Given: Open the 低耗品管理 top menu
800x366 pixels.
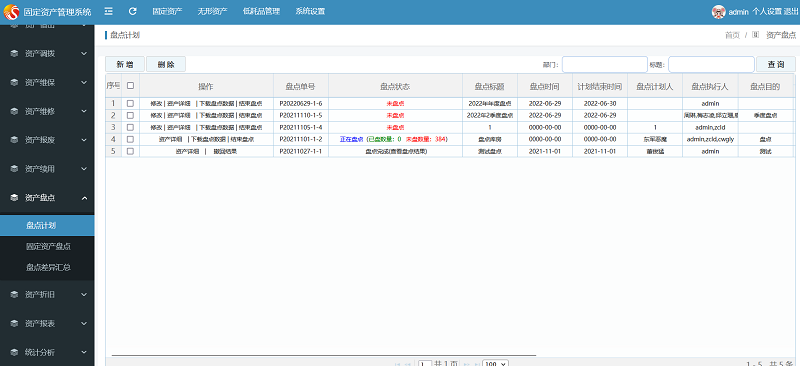Looking at the screenshot, I should pyautogui.click(x=262, y=11).
